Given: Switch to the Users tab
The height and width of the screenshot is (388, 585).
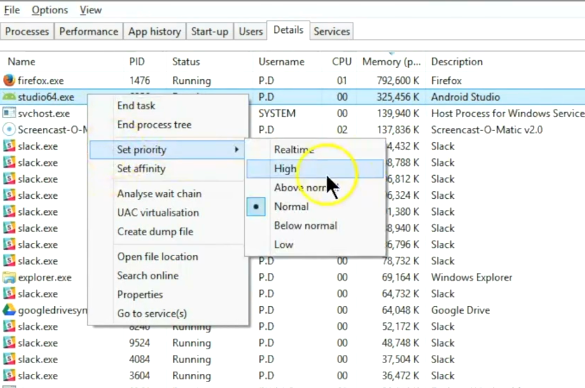Looking at the screenshot, I should pos(251,31).
